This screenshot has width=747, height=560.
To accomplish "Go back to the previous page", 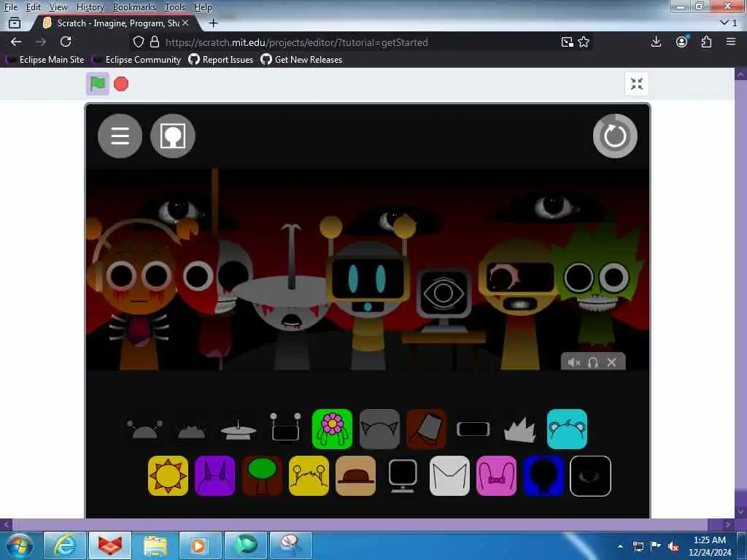I will coord(16,42).
